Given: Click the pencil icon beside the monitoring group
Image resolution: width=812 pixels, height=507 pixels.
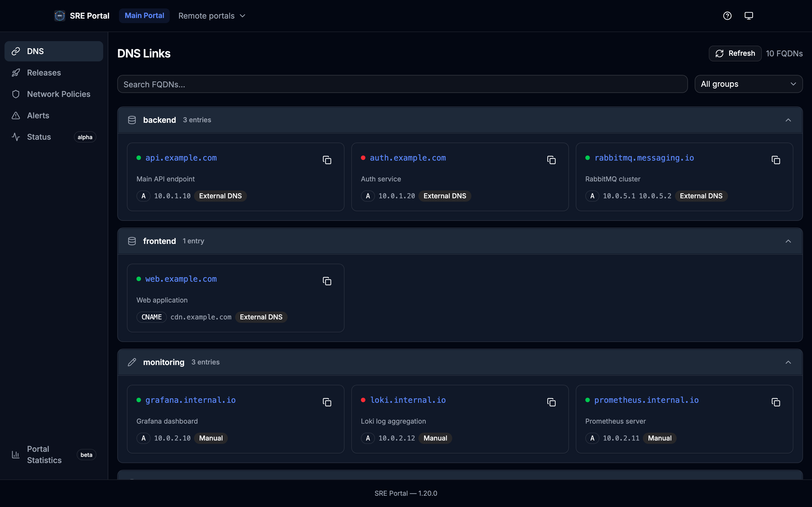Looking at the screenshot, I should click(x=132, y=362).
